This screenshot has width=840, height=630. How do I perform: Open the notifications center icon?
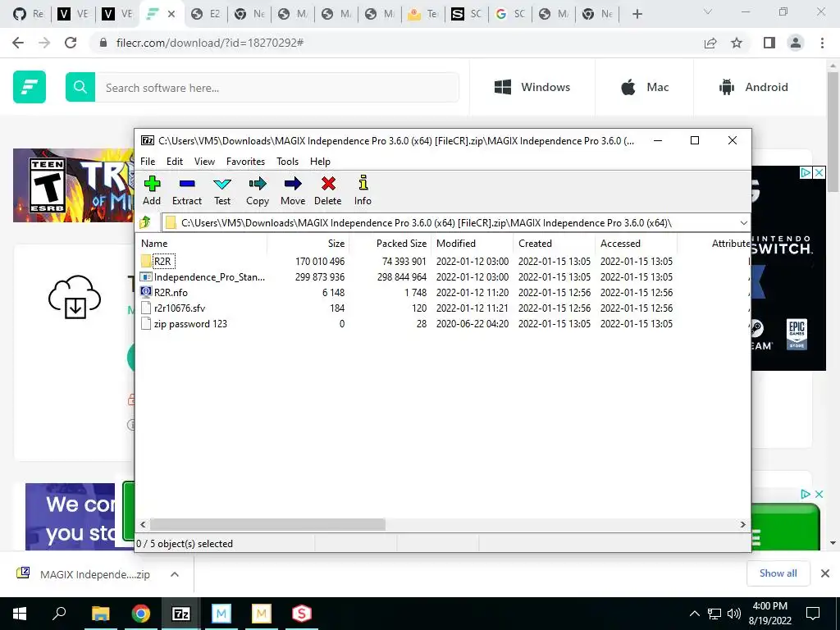[x=813, y=614]
